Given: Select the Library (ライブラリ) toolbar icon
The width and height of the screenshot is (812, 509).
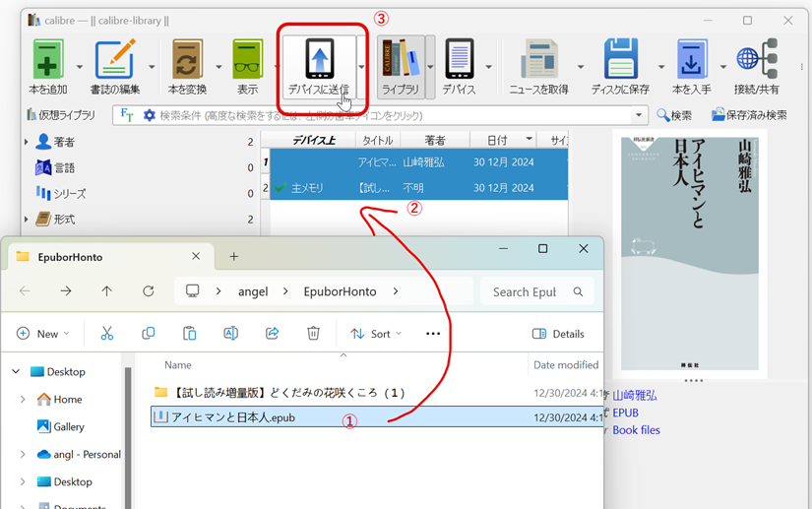Looking at the screenshot, I should pos(401,58).
